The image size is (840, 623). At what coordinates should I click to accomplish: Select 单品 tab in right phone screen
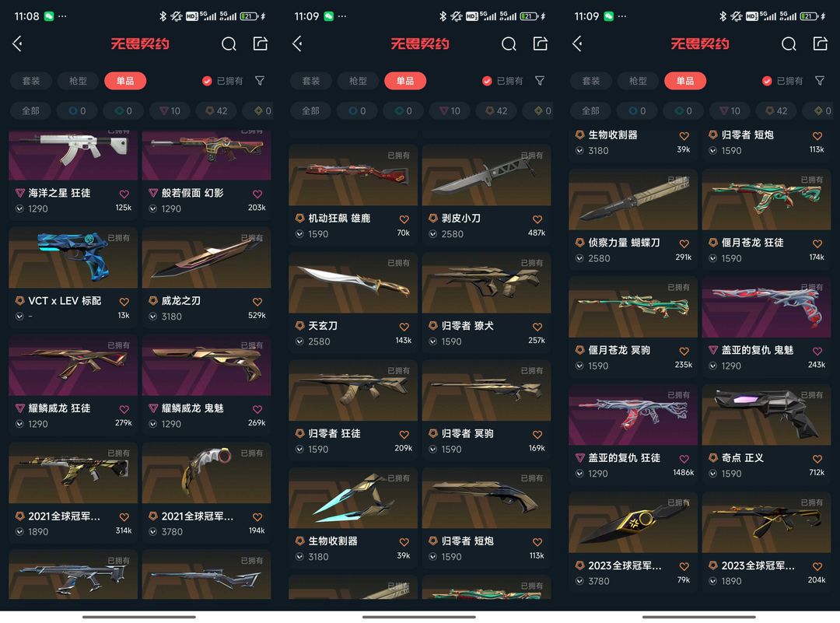[x=685, y=81]
